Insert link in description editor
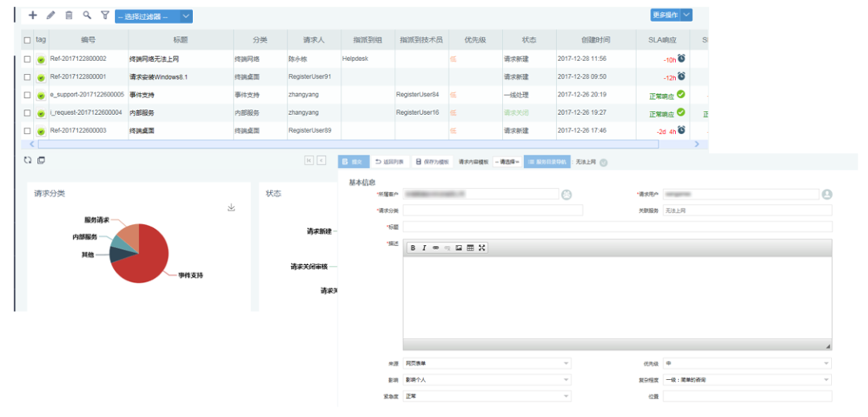The height and width of the screenshot is (417, 868). click(436, 248)
